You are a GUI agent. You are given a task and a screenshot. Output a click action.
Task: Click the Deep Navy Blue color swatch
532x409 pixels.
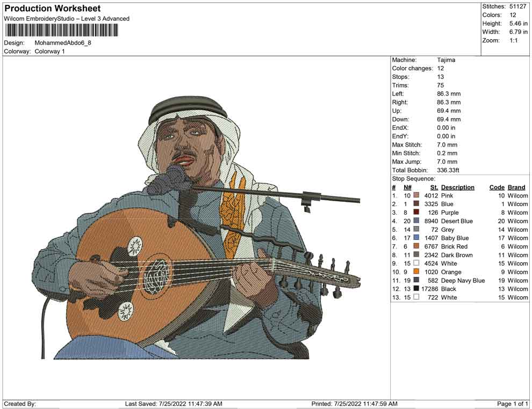pyautogui.click(x=416, y=280)
